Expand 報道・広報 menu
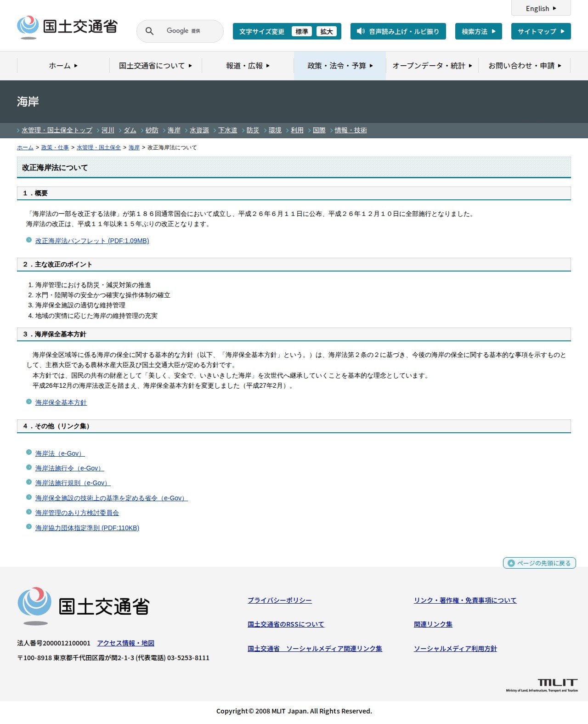The height and width of the screenshot is (724, 588). (x=248, y=66)
